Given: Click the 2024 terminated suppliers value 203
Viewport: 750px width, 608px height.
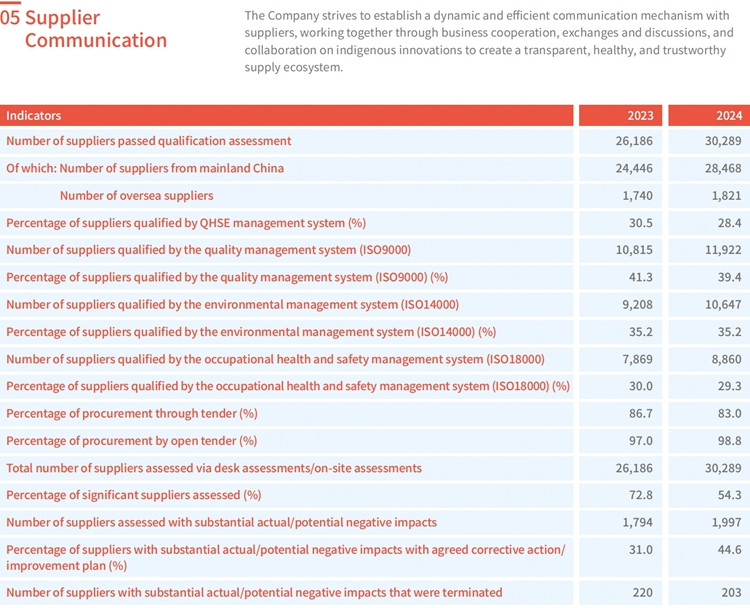Looking at the screenshot, I should 730,592.
